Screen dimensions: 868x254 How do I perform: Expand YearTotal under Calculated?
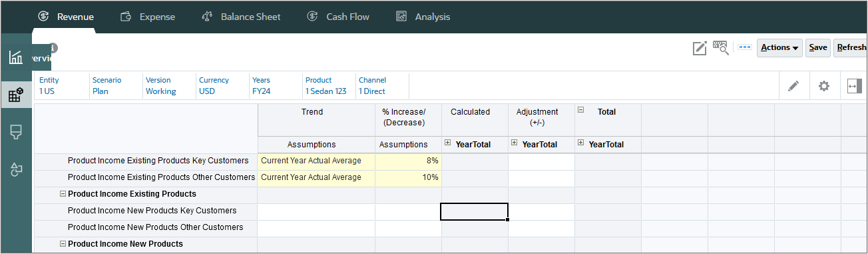(448, 143)
